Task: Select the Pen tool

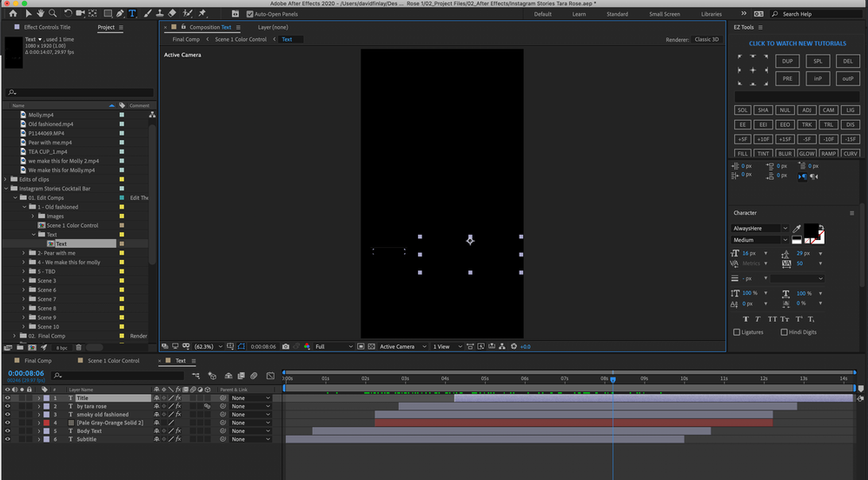Action: click(x=119, y=14)
